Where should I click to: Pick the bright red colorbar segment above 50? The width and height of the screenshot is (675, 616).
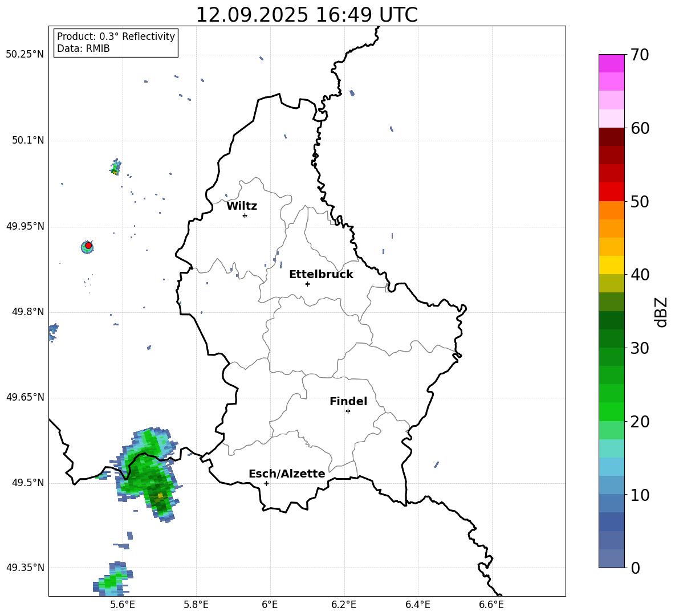tap(611, 192)
